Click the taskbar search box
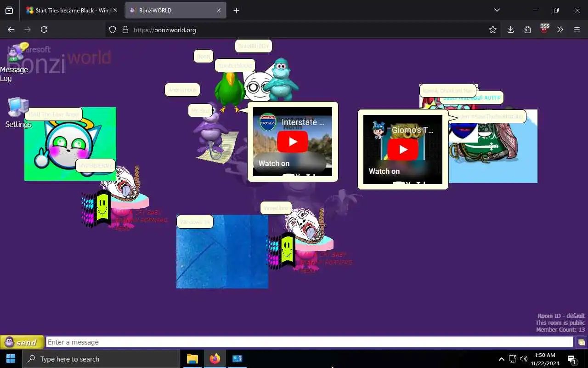The image size is (588, 368). (101, 359)
